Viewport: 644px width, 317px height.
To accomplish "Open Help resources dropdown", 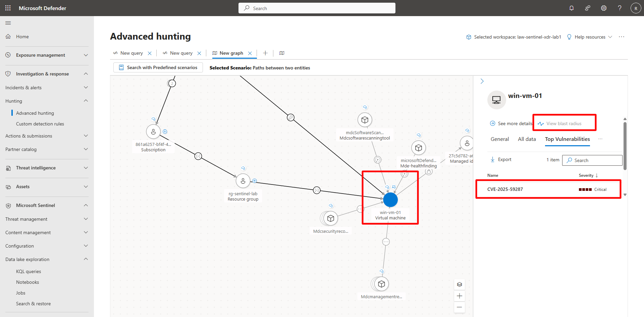I will click(x=590, y=37).
